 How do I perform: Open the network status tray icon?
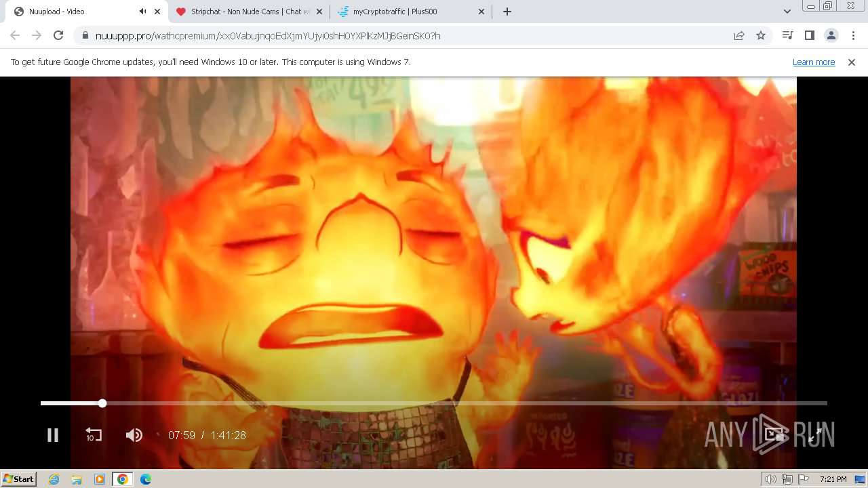(787, 479)
